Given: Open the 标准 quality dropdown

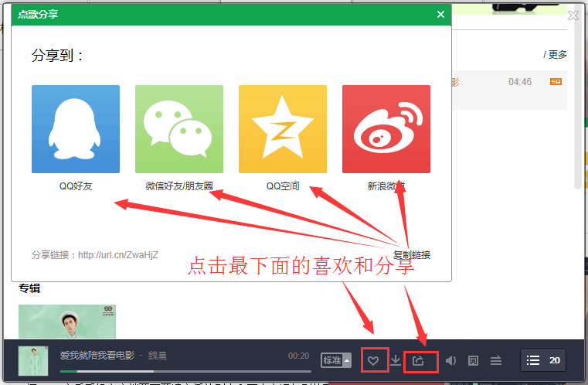Looking at the screenshot, I should (336, 360).
